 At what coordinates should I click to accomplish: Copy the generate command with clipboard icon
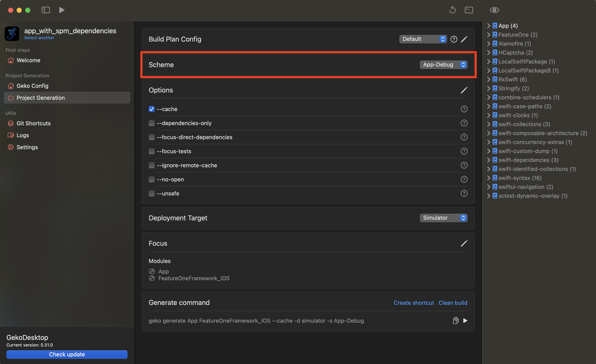pos(455,321)
